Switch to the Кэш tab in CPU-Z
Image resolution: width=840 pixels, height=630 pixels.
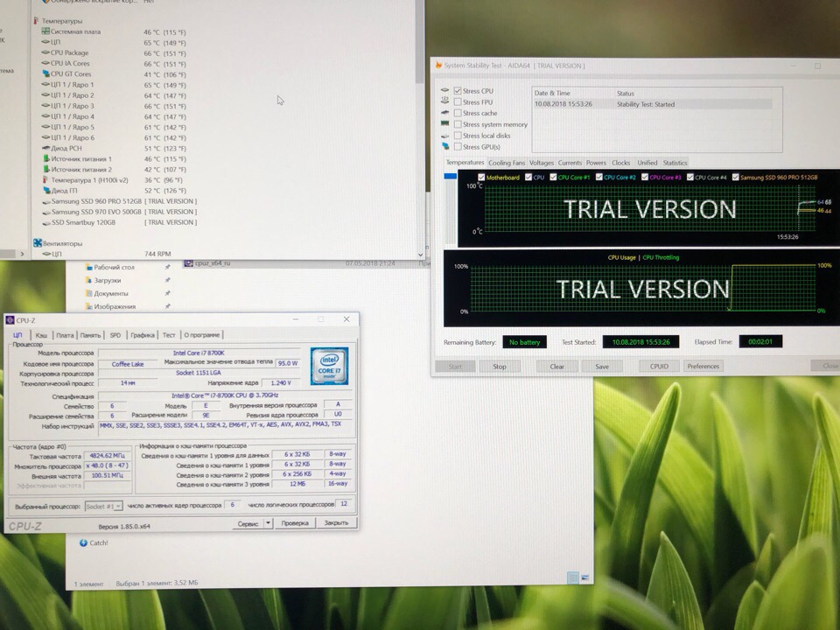[41, 335]
